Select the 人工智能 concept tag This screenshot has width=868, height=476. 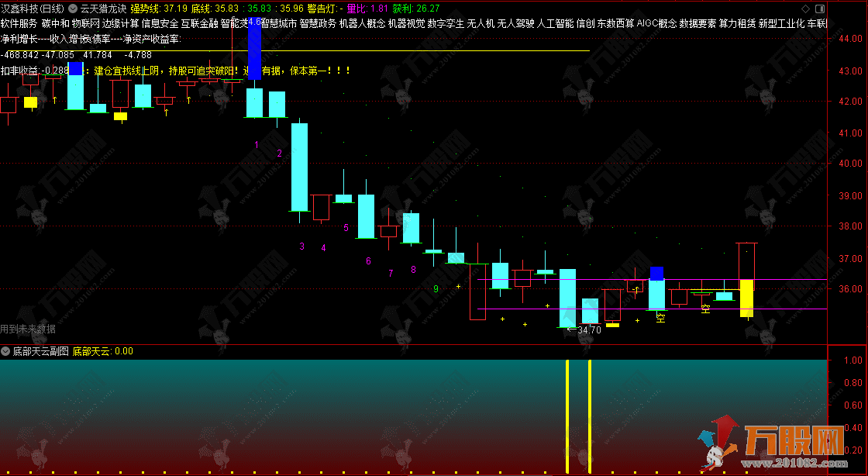click(555, 23)
